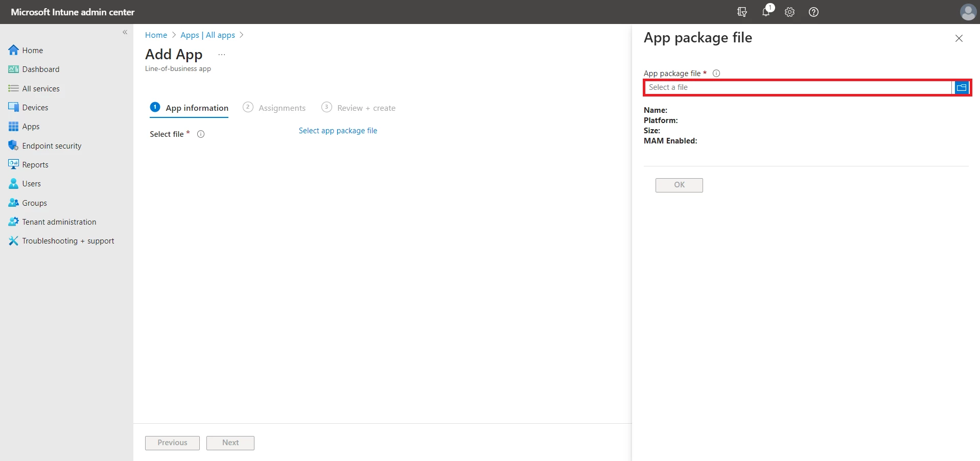Click the All services list icon
980x461 pixels.
coord(14,88)
